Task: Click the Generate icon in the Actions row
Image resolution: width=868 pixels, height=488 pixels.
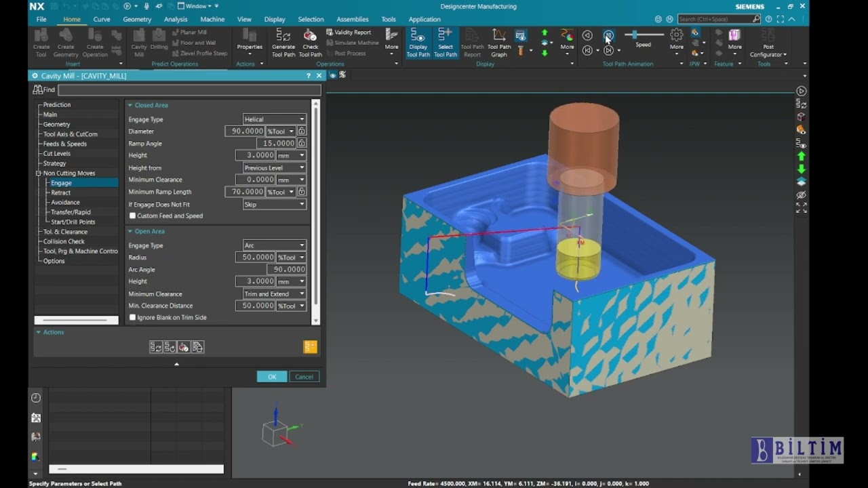Action: point(156,347)
